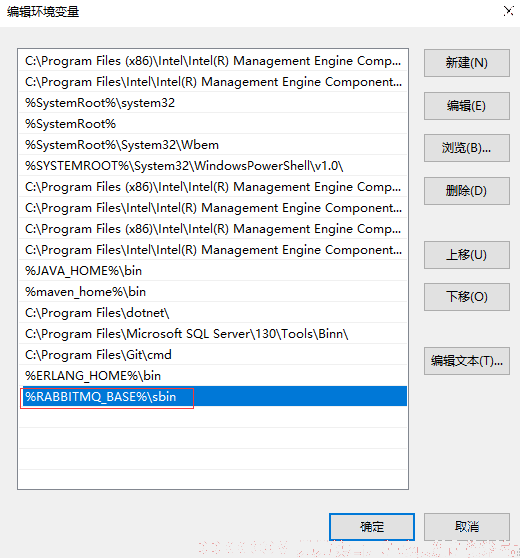Delete the entry with 删除(D)

[467, 191]
